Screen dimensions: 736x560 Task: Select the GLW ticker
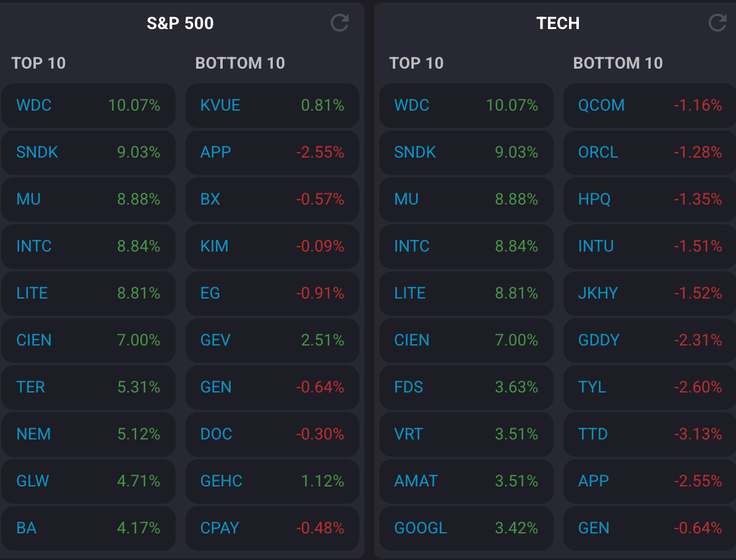click(33, 481)
